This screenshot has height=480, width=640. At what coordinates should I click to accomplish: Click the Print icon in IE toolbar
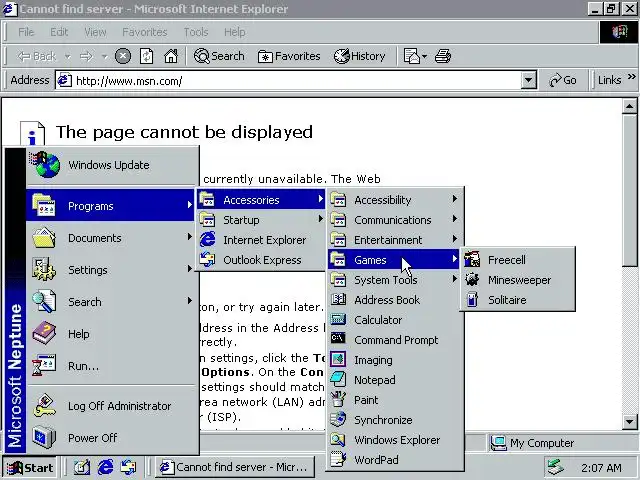point(443,56)
